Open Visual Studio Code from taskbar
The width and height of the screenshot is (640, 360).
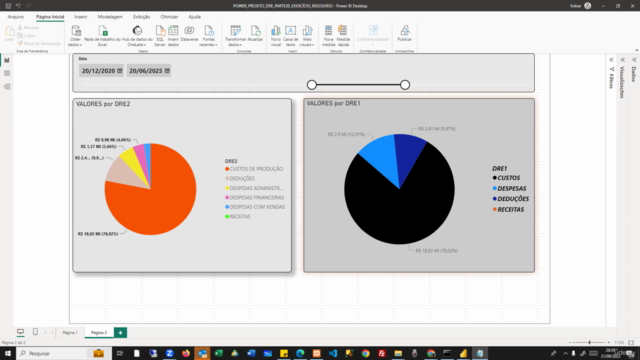[x=333, y=353]
